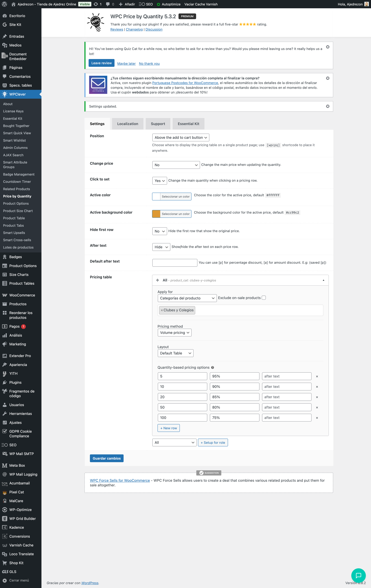Open WPC Force Sells for WooCommerce link

[x=120, y=480]
